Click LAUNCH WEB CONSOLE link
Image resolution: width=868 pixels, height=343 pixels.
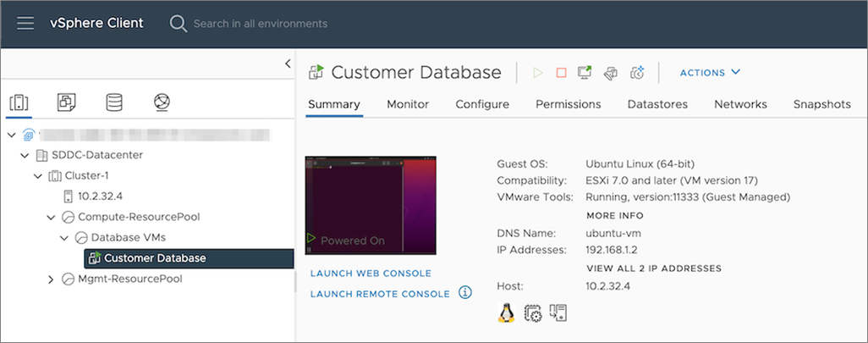click(x=371, y=274)
